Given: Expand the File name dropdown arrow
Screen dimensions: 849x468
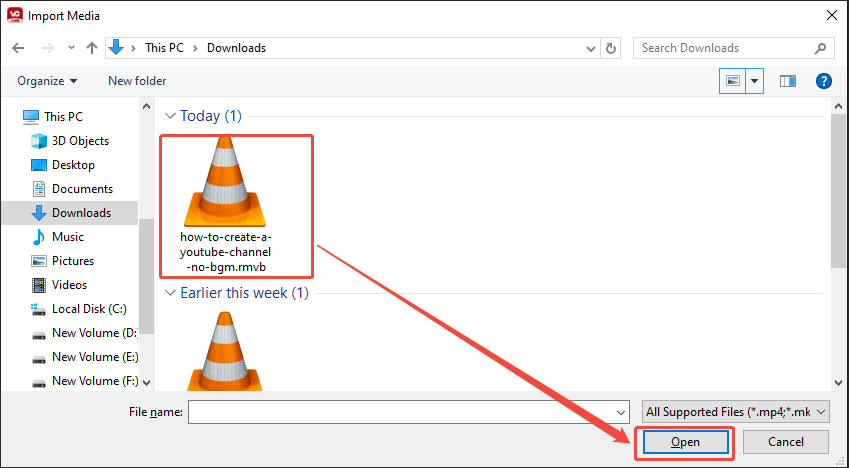Looking at the screenshot, I should [x=621, y=413].
